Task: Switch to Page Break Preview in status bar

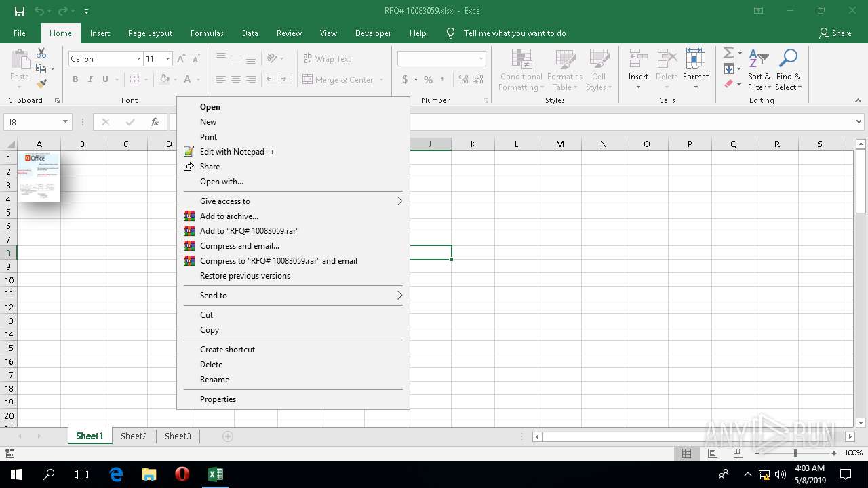Action: point(738,453)
